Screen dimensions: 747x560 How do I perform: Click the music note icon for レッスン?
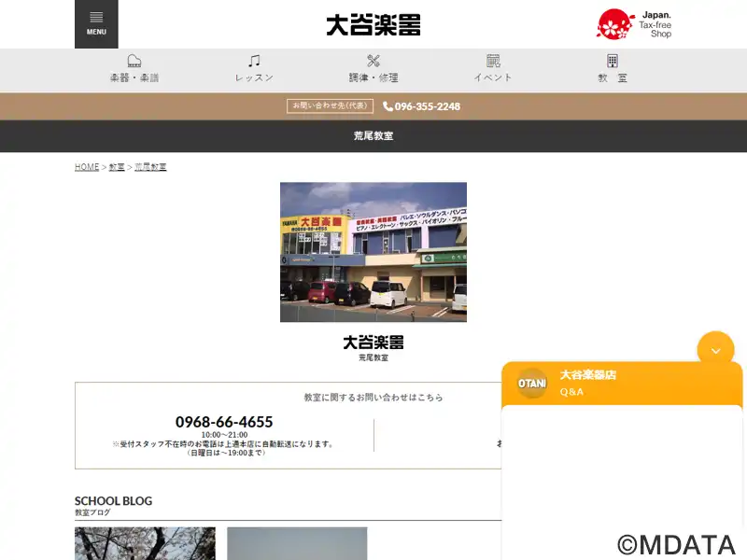point(254,61)
